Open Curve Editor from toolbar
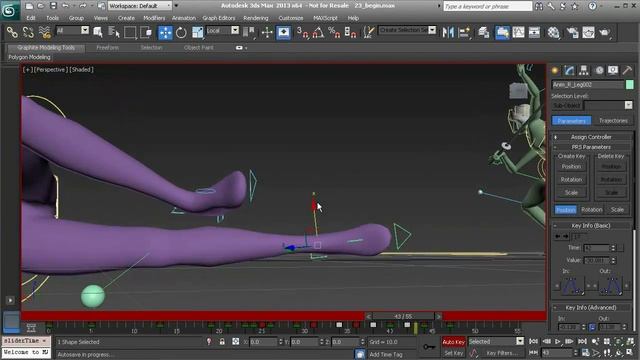The height and width of the screenshot is (360, 640). click(x=518, y=32)
